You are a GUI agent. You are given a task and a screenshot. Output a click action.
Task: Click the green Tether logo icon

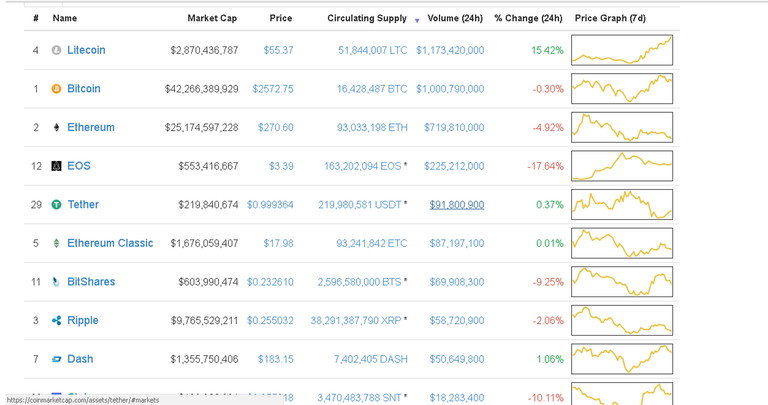coord(56,205)
